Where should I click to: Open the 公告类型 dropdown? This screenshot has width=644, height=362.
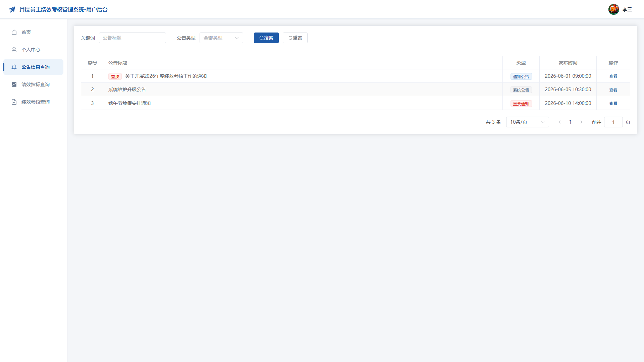221,38
